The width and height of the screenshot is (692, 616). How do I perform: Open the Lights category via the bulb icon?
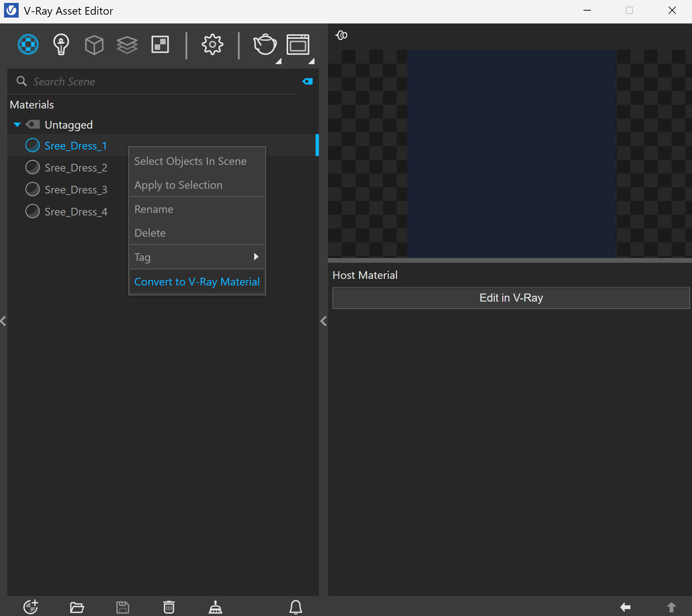click(61, 44)
